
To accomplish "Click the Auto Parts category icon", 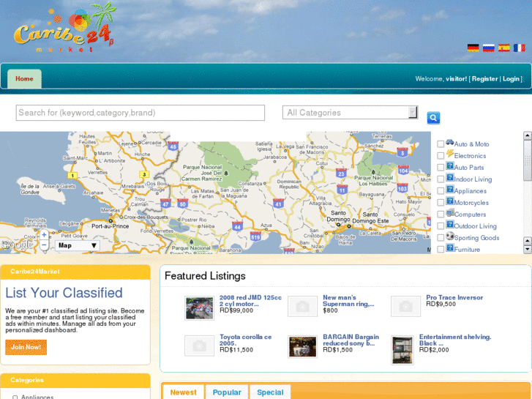I will tap(450, 165).
